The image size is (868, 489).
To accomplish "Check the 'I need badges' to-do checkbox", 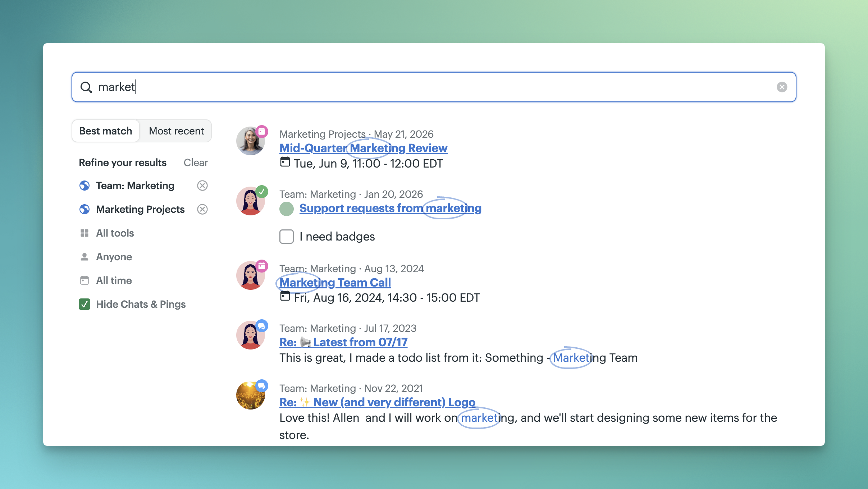I will pos(287,237).
